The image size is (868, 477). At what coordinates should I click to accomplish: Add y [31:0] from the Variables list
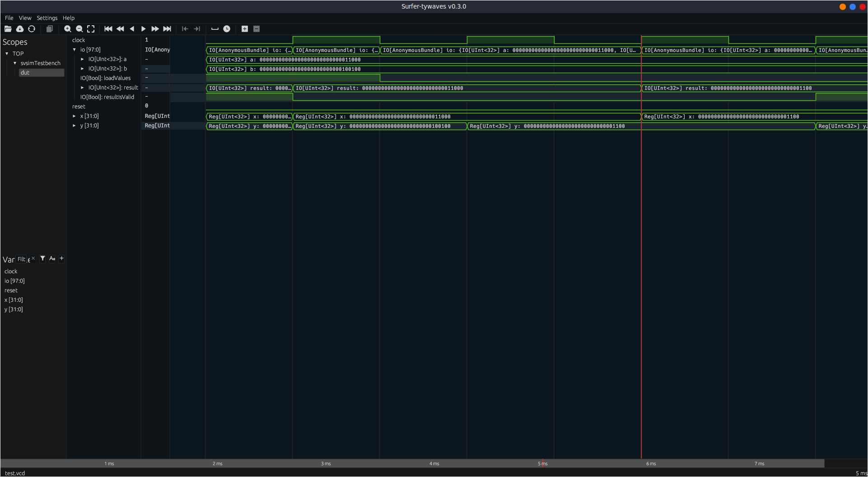14,309
